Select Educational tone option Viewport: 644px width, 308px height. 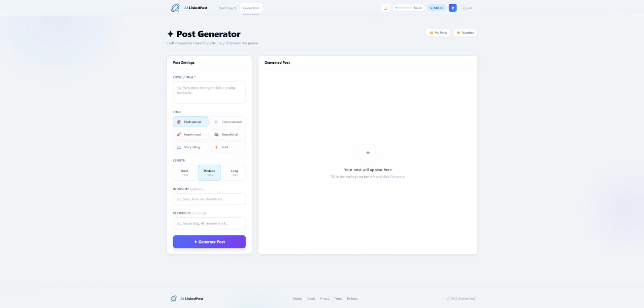pos(228,134)
